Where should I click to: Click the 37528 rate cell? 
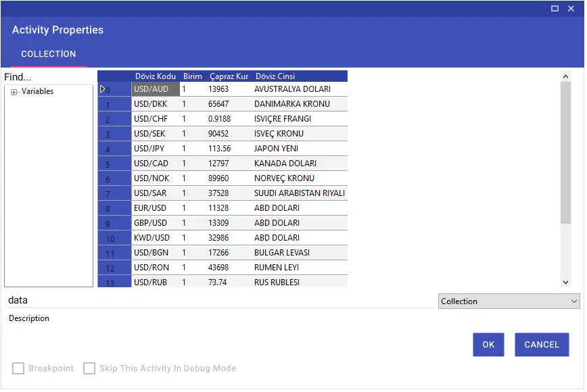pos(229,194)
